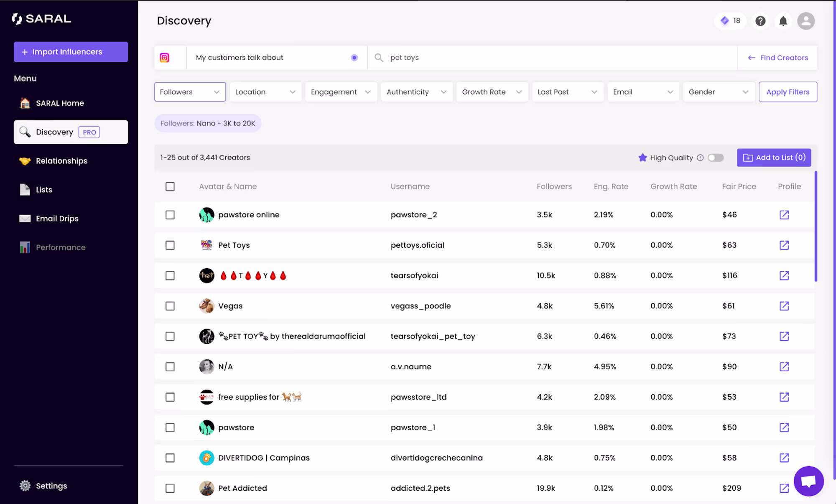The width and height of the screenshot is (836, 504).
Task: Click the High Quality info icon
Action: tap(700, 158)
